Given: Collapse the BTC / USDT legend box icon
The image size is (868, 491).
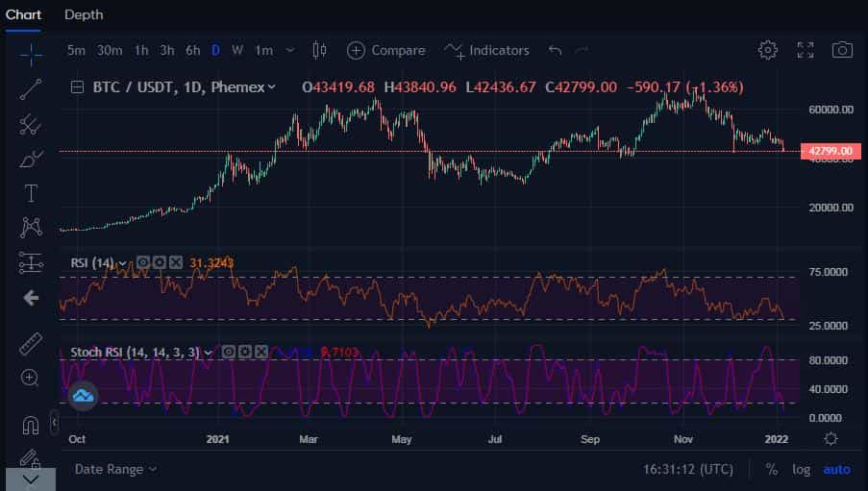Looking at the screenshot, I should 77,86.
